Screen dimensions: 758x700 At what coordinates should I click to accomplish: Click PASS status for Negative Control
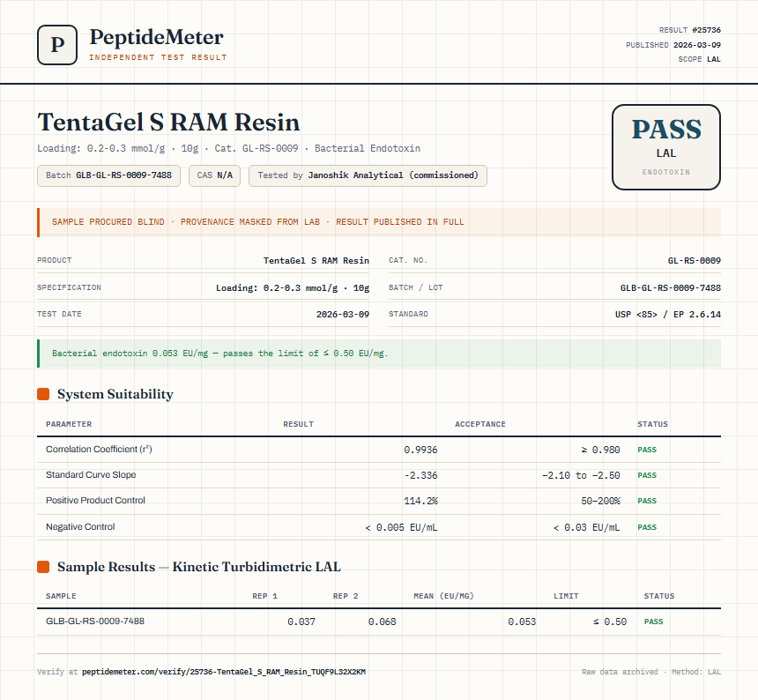647,527
